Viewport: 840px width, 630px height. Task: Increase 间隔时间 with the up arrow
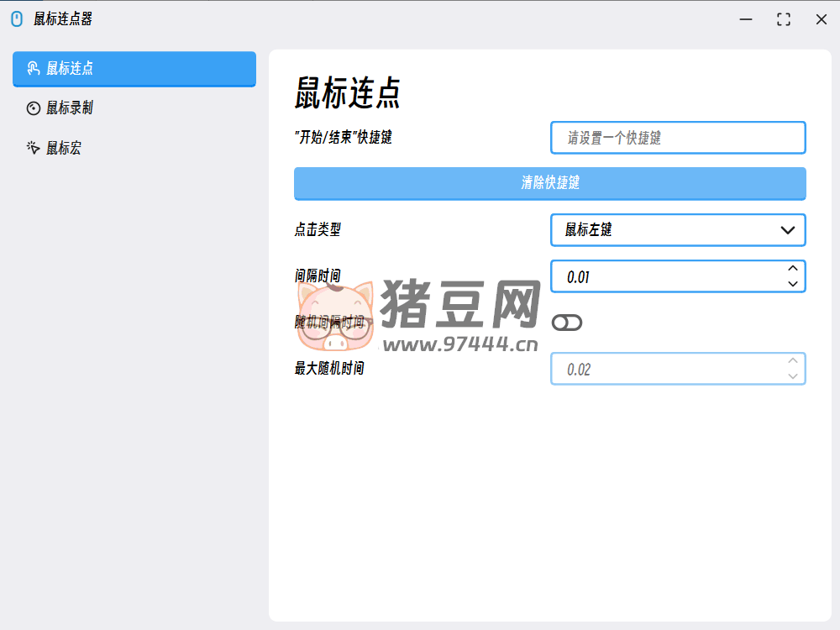coord(792,269)
